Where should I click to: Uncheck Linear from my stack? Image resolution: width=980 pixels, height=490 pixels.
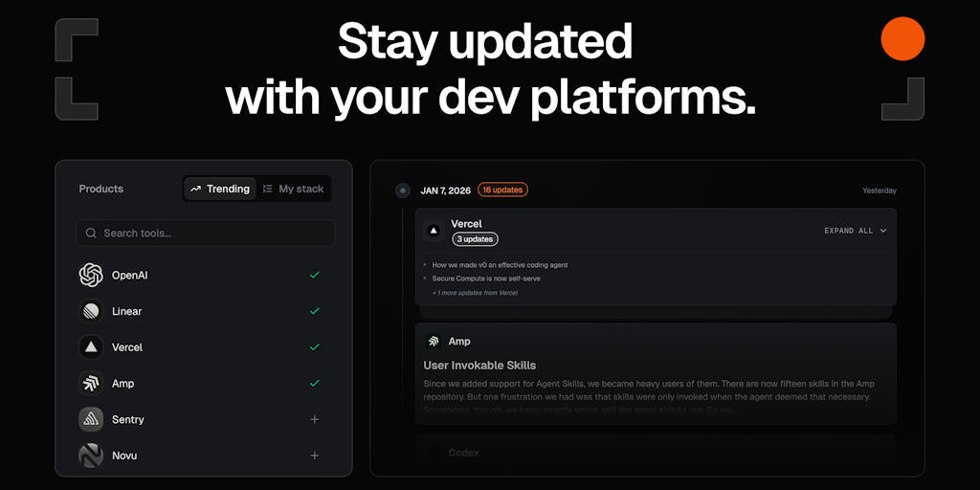pos(314,311)
